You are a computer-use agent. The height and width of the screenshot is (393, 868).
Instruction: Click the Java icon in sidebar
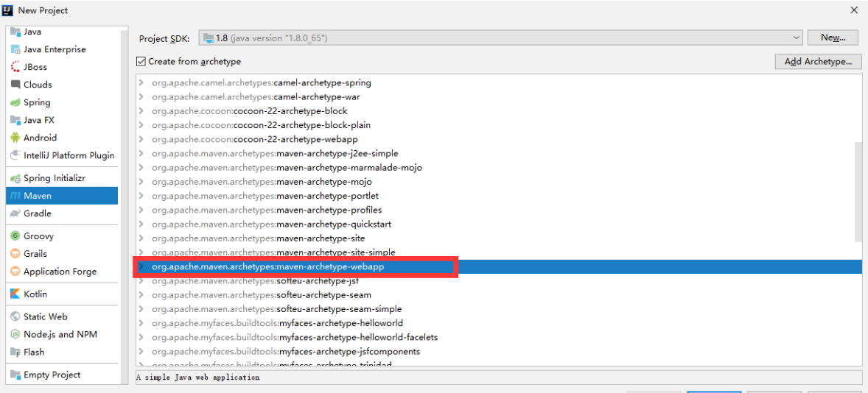pyautogui.click(x=15, y=32)
